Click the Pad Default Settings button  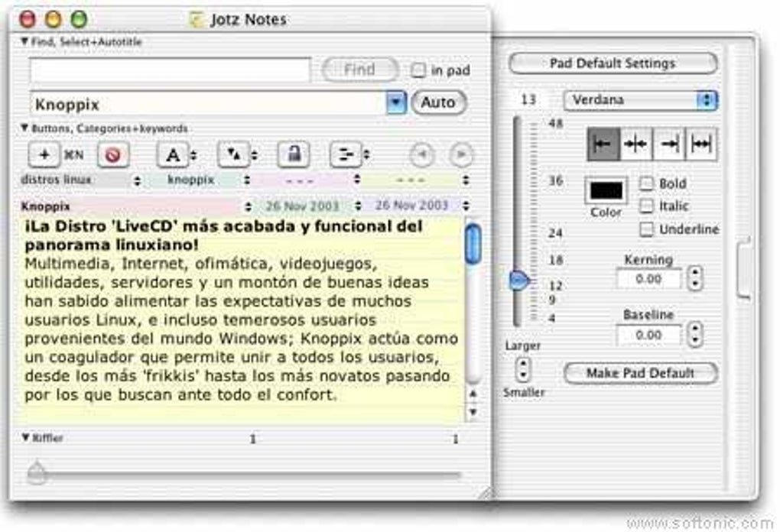coord(613,63)
